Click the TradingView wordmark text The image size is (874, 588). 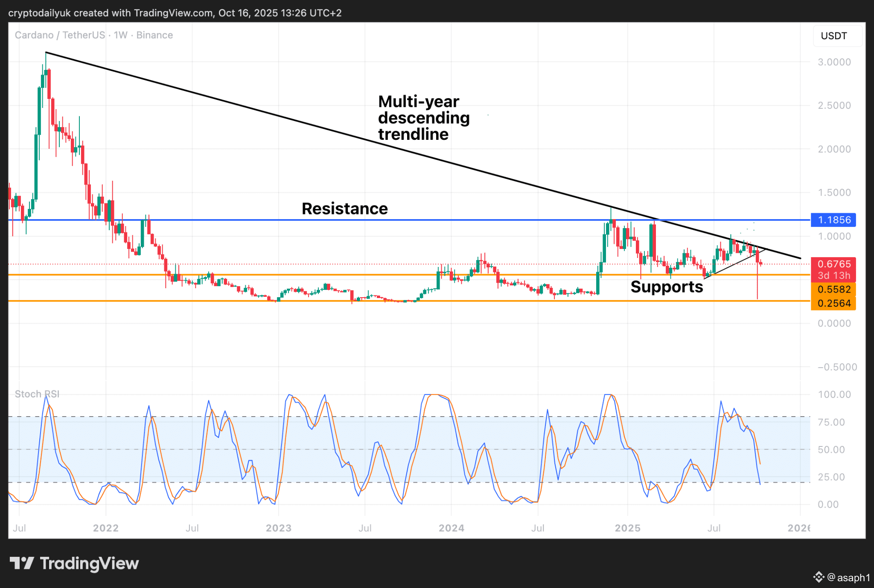(89, 564)
